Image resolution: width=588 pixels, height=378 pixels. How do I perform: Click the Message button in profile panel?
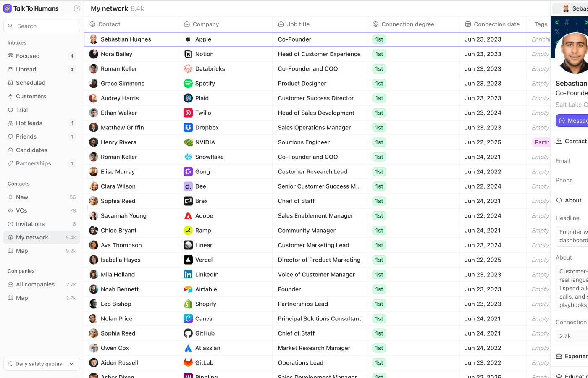572,121
